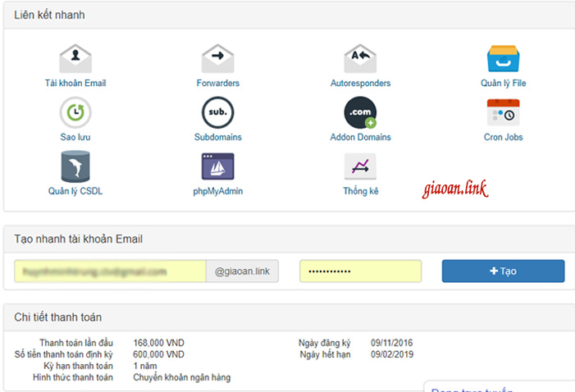Open the Subdomains sub. icon

click(x=217, y=112)
